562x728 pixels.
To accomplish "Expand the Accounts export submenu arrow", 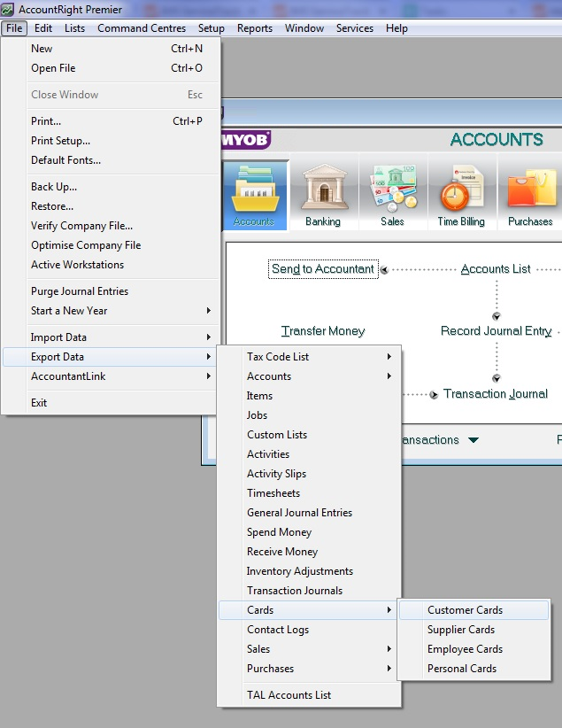I will tap(389, 376).
